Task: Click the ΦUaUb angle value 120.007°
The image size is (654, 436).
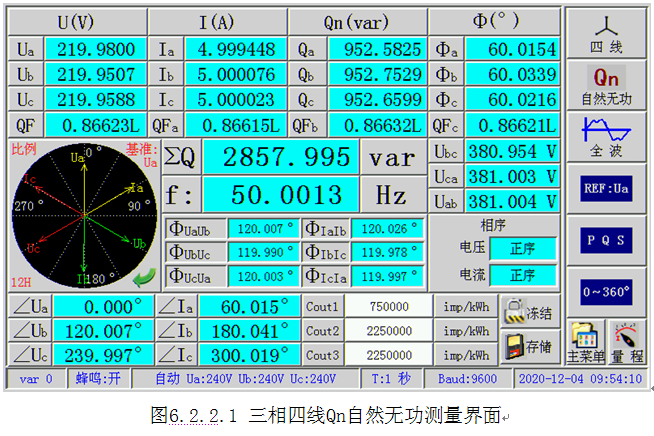Action: click(x=264, y=229)
